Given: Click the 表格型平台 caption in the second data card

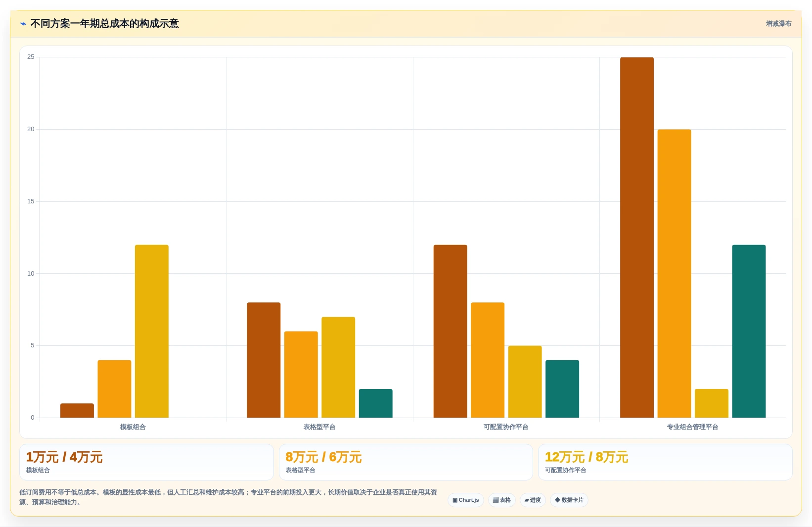Looking at the screenshot, I should [301, 471].
